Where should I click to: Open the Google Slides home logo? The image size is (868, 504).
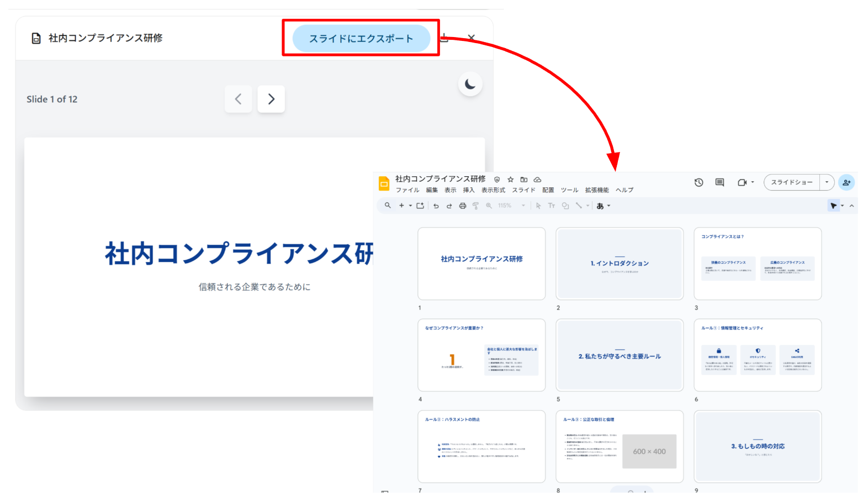(384, 183)
